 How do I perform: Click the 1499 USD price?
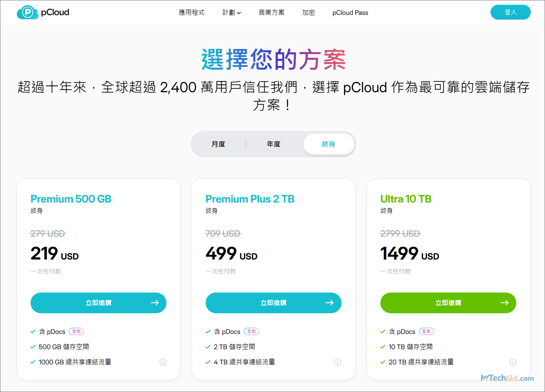[x=409, y=253]
